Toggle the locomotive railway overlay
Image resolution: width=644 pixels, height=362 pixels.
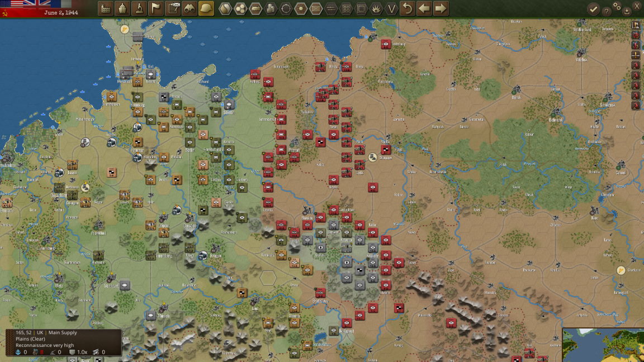255,8
